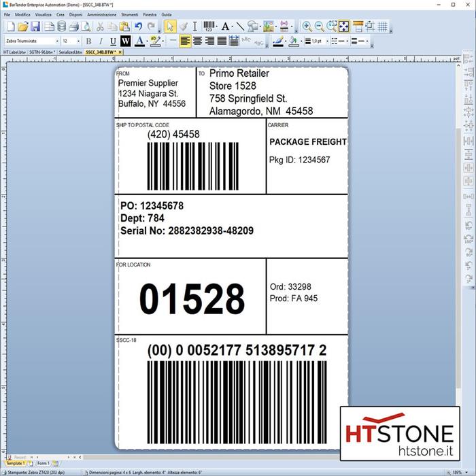This screenshot has height=476, width=476.
Task: Click the Stampante: Zebra ZT420 status entry
Action: 36,473
